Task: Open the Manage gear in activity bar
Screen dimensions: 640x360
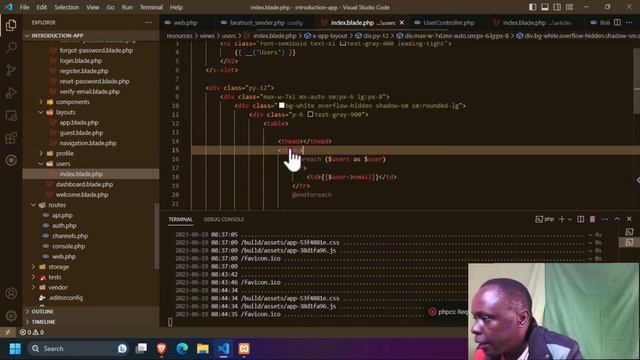Action: [11, 315]
